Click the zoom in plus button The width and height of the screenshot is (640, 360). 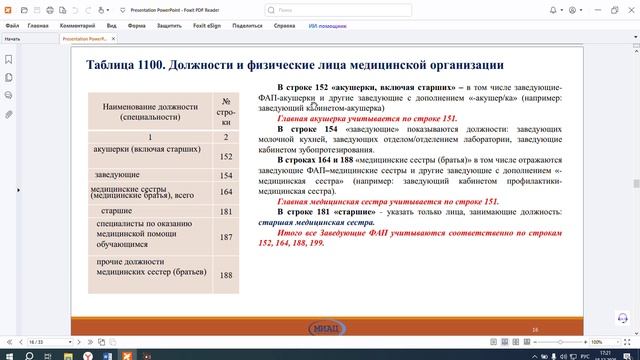(585, 342)
